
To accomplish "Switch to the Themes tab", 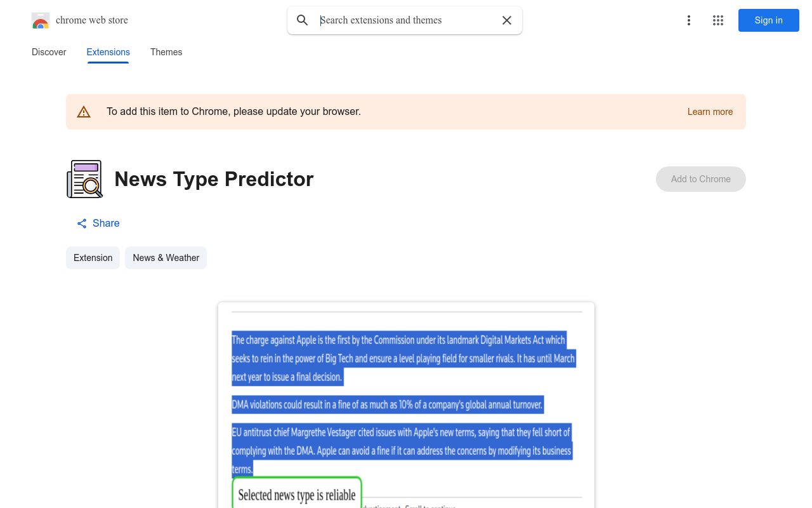I will [x=166, y=52].
